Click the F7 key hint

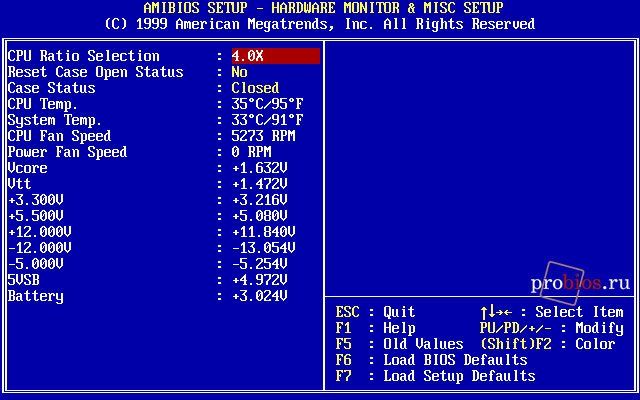343,376
